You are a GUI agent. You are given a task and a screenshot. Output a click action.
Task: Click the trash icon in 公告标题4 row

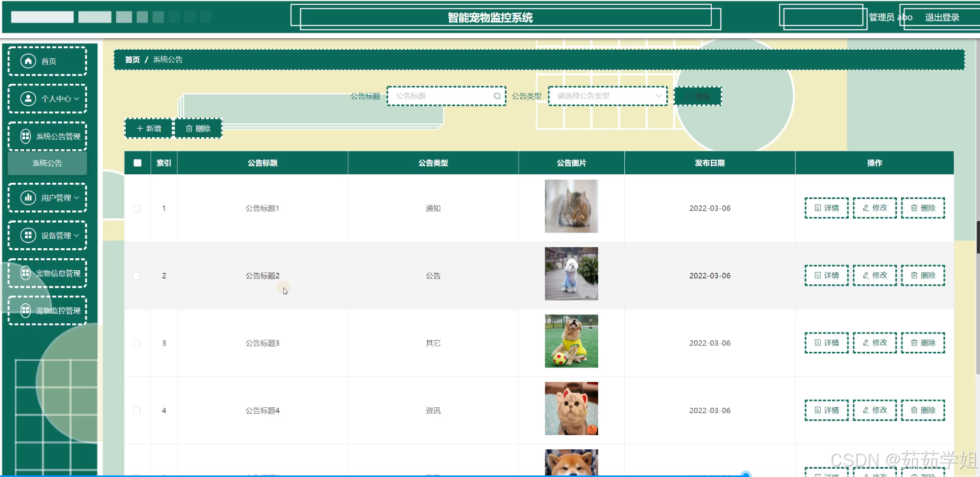point(914,411)
